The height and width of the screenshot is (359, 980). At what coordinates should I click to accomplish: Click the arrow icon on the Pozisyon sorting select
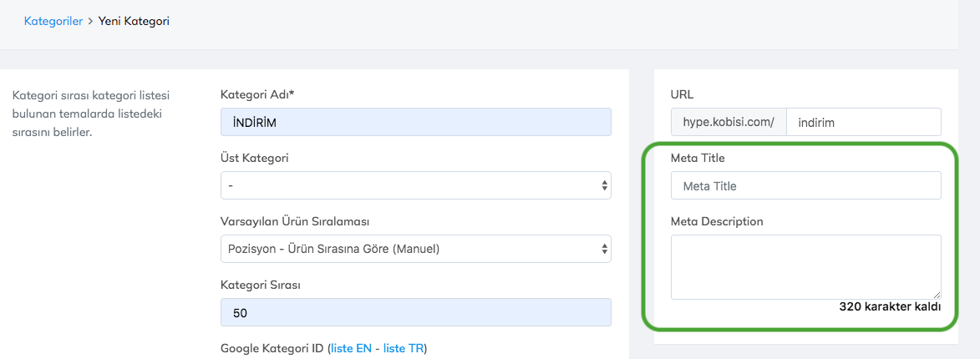tap(604, 249)
